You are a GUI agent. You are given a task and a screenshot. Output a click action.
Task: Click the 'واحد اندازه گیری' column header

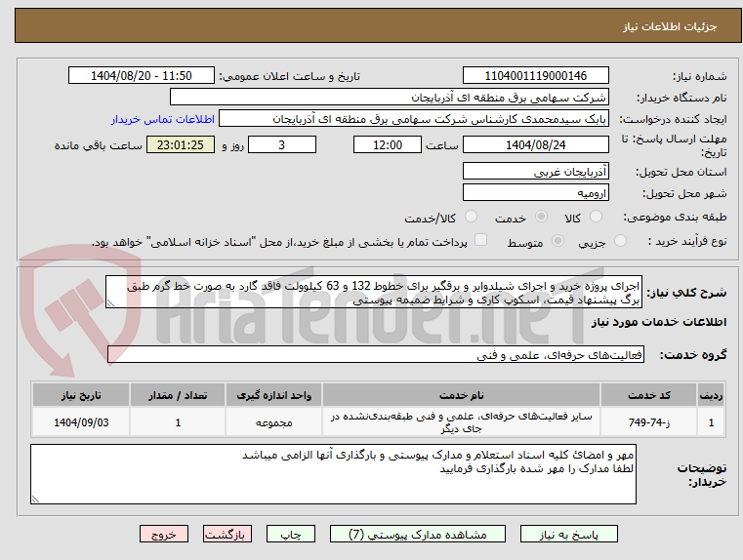pyautogui.click(x=274, y=395)
